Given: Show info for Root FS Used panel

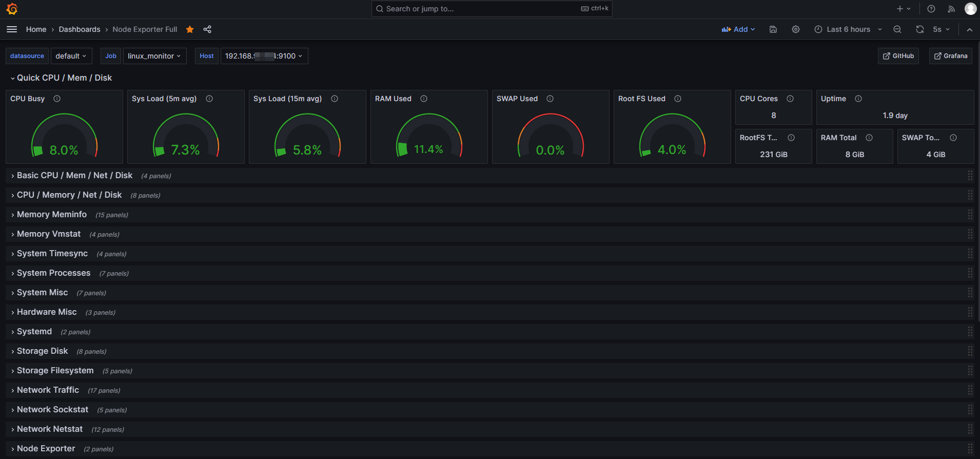Looking at the screenshot, I should pyautogui.click(x=678, y=99).
